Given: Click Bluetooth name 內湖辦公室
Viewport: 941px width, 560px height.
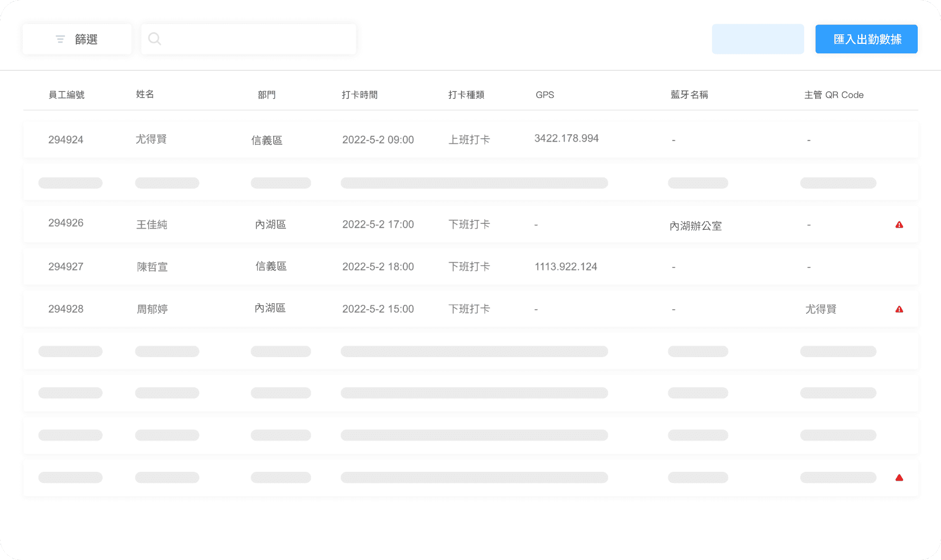Looking at the screenshot, I should click(696, 226).
